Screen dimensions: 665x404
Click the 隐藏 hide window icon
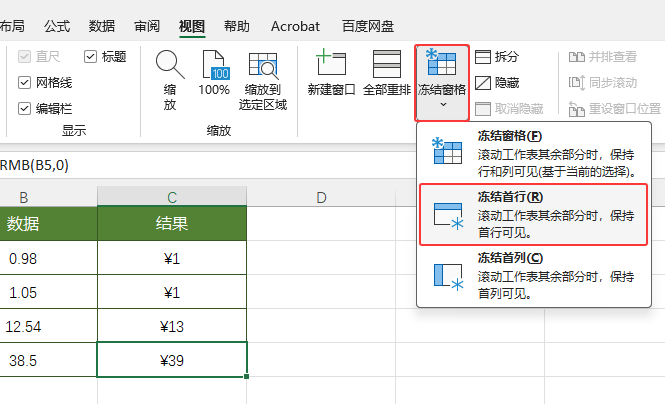click(x=483, y=83)
